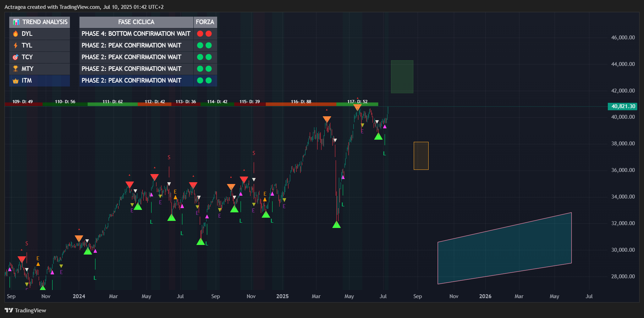
Task: Select the FORZA column header
Action: (205, 22)
